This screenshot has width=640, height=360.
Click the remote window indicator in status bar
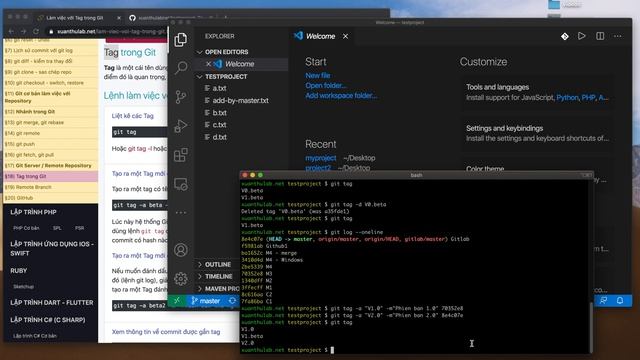click(177, 301)
